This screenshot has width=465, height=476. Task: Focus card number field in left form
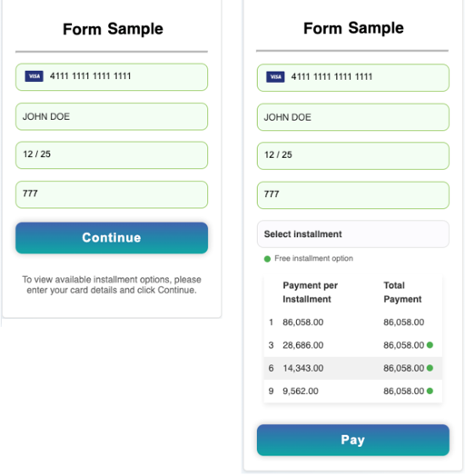(112, 77)
